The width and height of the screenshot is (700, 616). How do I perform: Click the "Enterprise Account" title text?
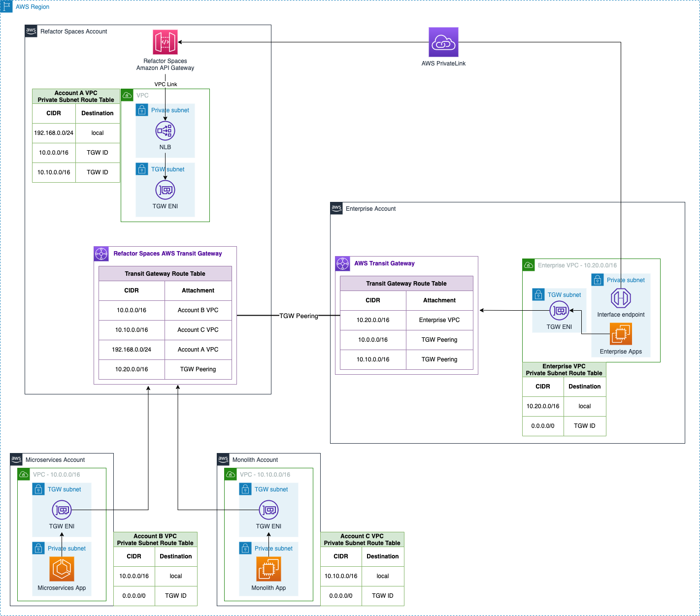(x=371, y=209)
